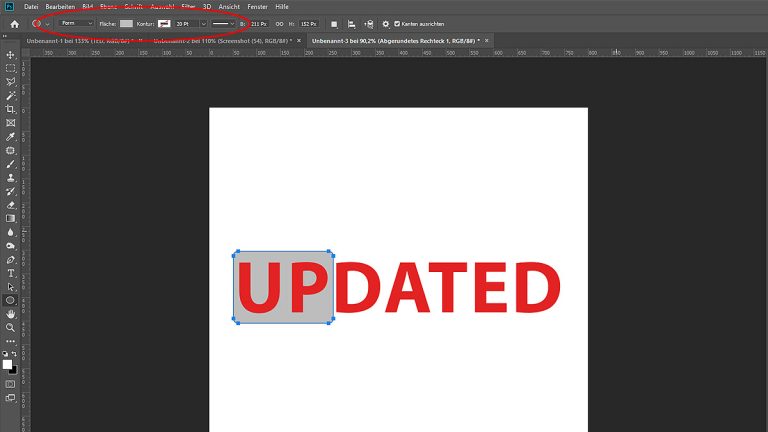768x432 pixels.
Task: Select the Gradient tool
Action: 10,218
